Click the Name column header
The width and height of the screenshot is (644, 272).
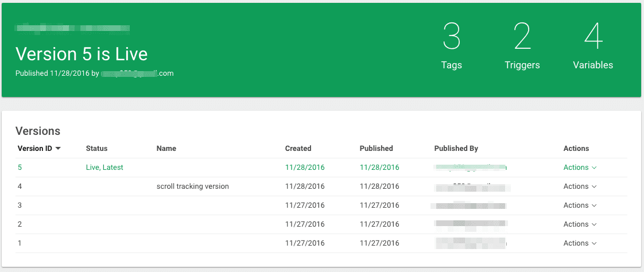tap(166, 148)
